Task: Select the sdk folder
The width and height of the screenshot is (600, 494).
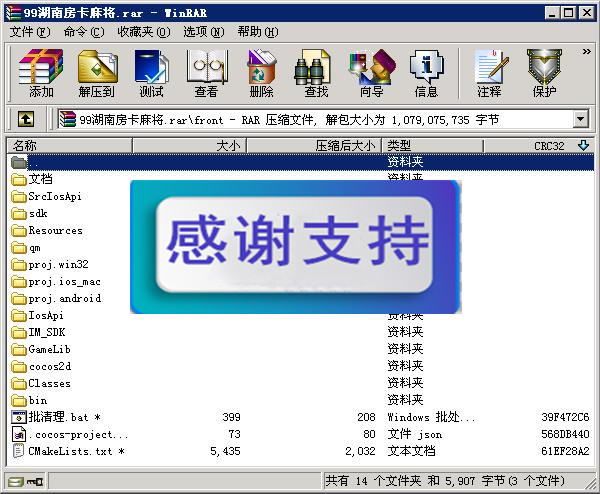Action: click(x=29, y=213)
